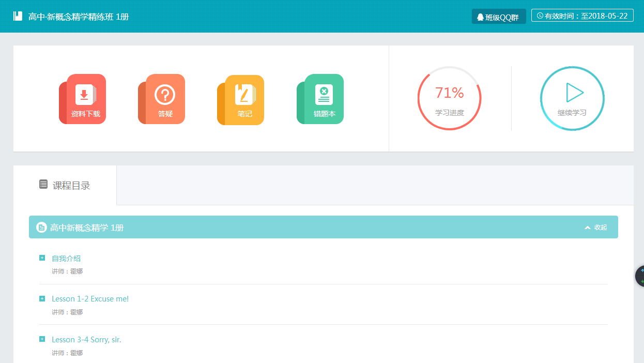Click the book icon beside the course title
The image size is (644, 363).
[x=18, y=17]
